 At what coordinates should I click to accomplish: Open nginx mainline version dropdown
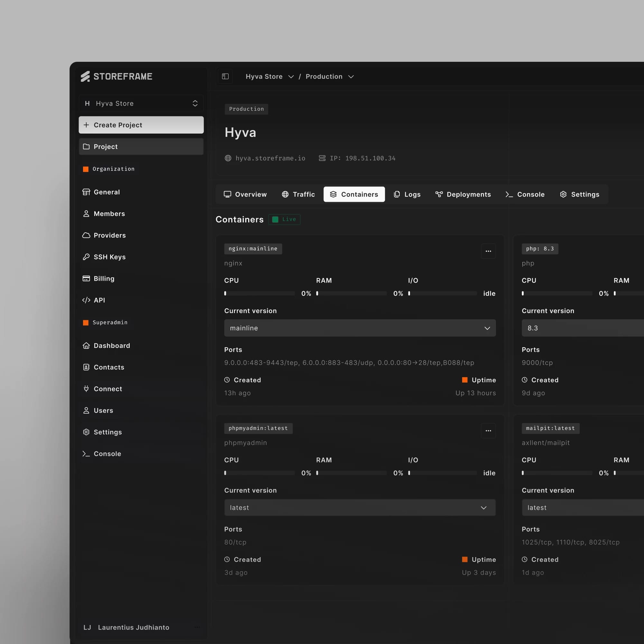(x=360, y=328)
